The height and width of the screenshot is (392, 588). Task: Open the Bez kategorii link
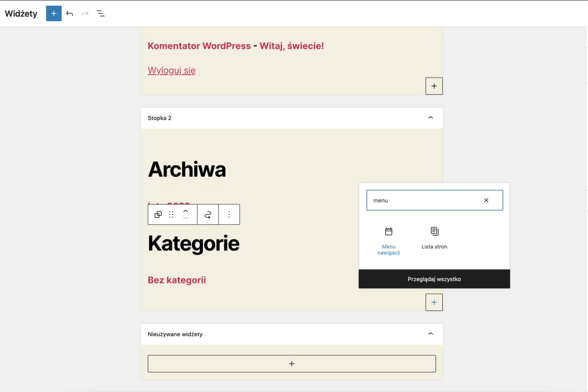tap(176, 280)
